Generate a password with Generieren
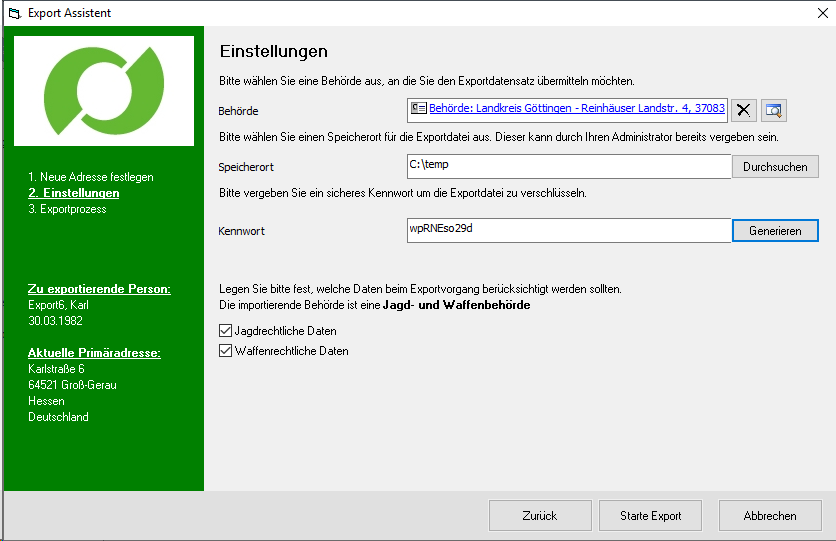Screen dimensions: 836x541 pyautogui.click(x=775, y=230)
